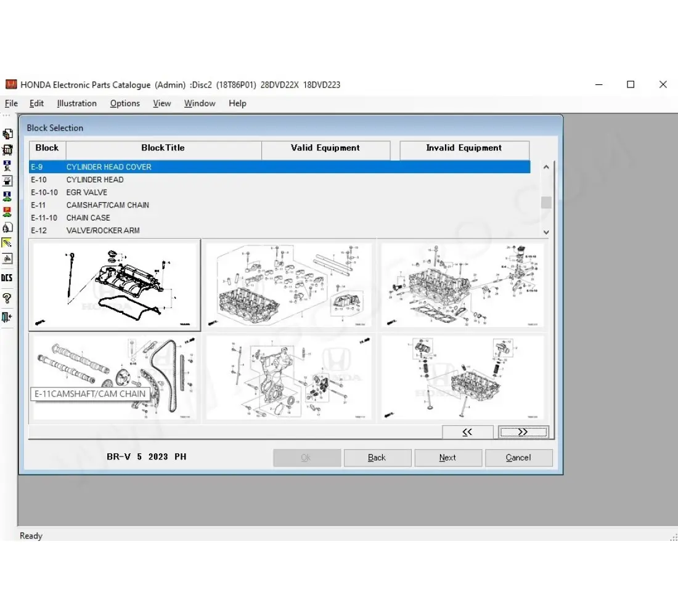This screenshot has height=616, width=678.
Task: Click the stacked documents icon in left toolbar
Action: click(x=7, y=134)
